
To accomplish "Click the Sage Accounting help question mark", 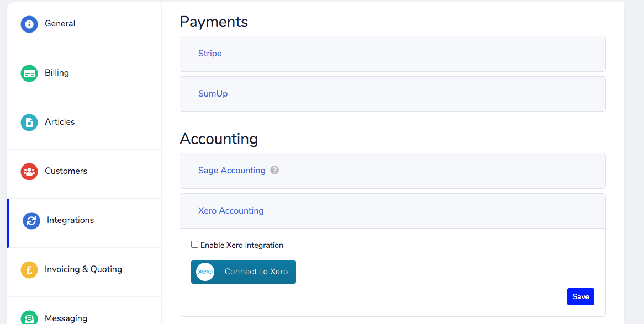I will coord(275,170).
